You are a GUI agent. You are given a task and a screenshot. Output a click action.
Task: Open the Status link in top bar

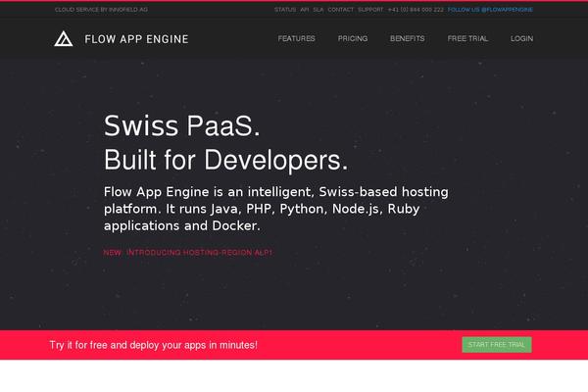coord(285,10)
